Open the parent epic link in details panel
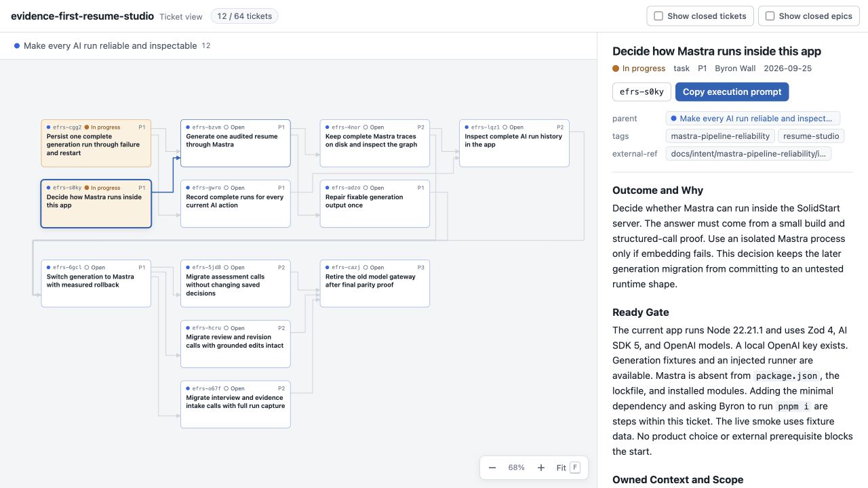 (x=753, y=119)
